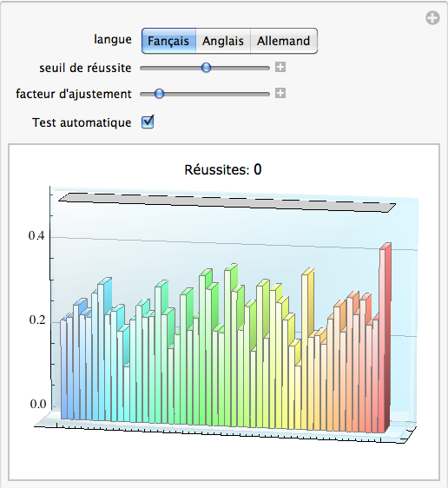
Task: Switch language to Anglais
Action: [223, 41]
